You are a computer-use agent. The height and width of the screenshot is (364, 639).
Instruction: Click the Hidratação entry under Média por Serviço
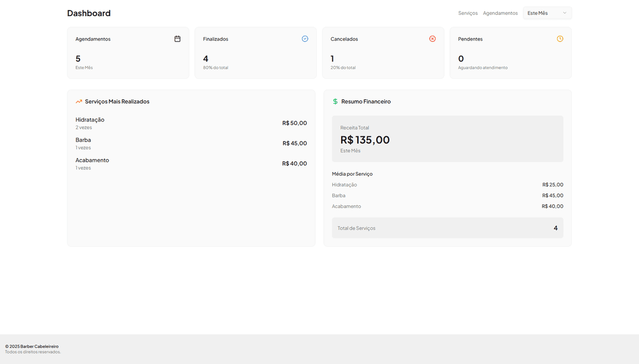(344, 185)
